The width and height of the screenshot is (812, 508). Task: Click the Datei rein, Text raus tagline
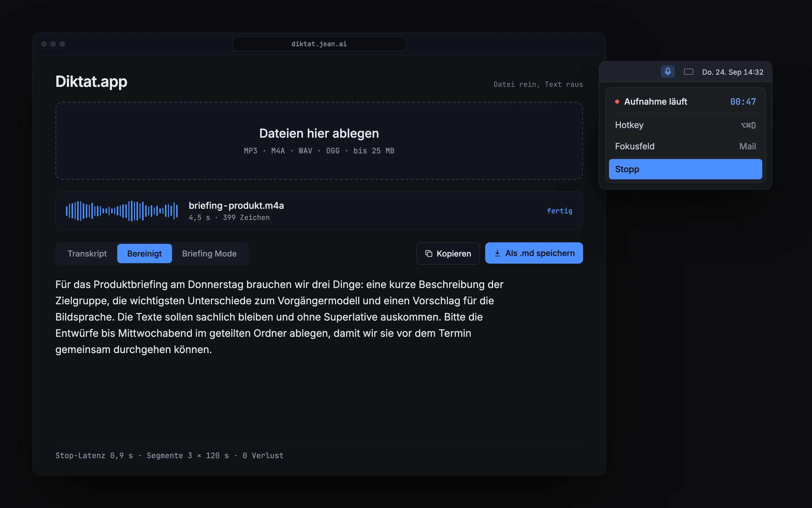538,84
